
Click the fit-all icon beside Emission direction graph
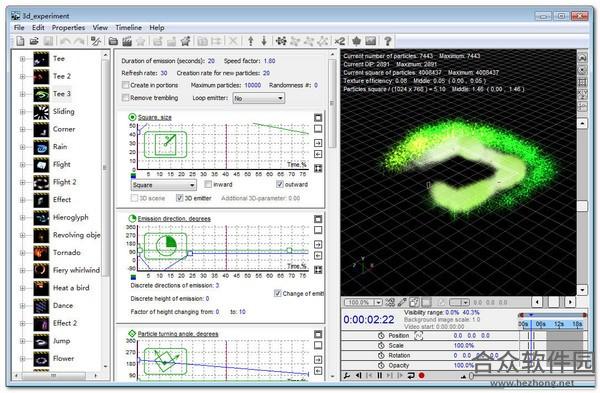318,270
